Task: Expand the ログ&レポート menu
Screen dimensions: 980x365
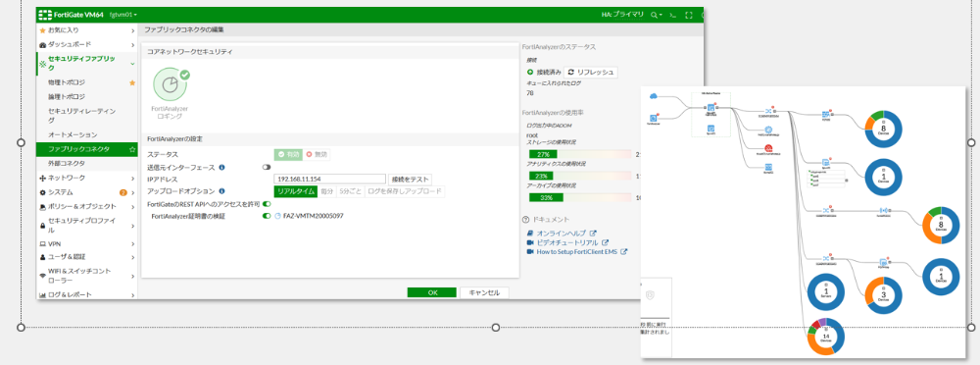Action: (x=87, y=295)
